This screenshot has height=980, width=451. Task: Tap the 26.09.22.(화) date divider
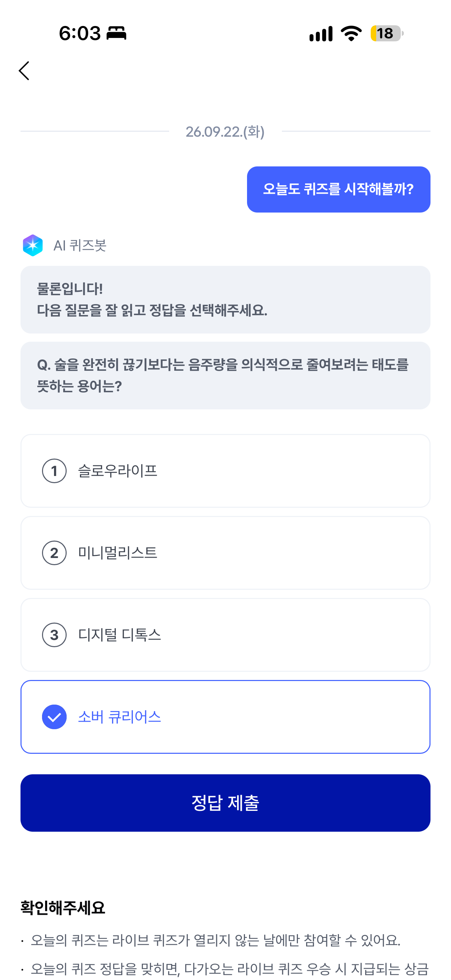click(x=225, y=132)
